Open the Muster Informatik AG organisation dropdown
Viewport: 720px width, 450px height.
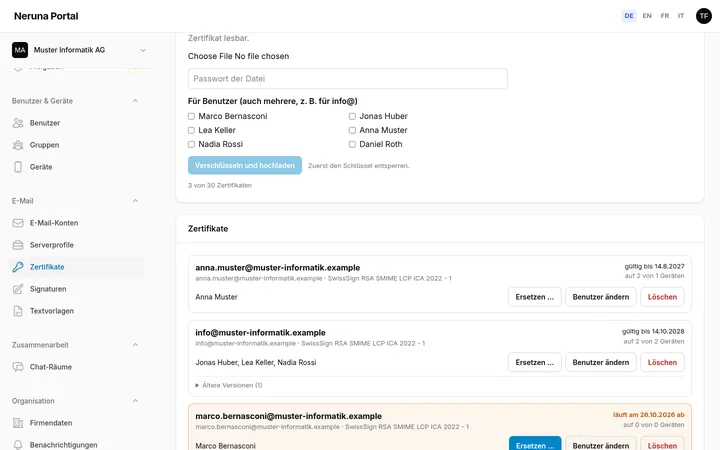point(79,50)
